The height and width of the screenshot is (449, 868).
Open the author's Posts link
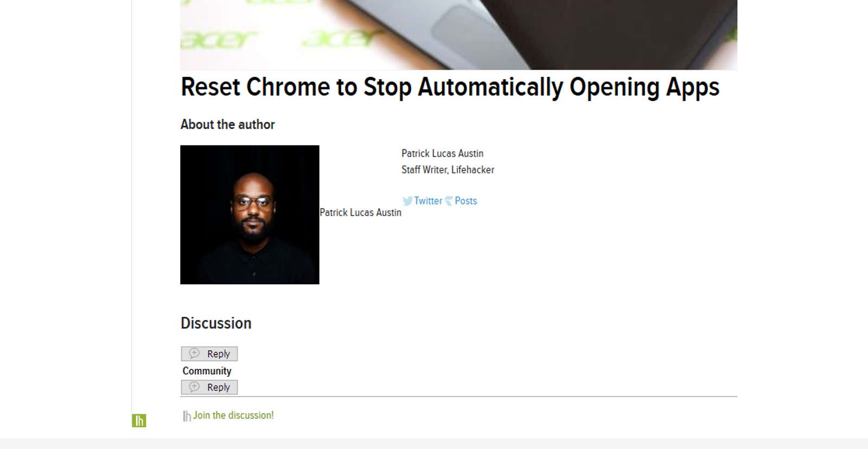click(x=465, y=201)
